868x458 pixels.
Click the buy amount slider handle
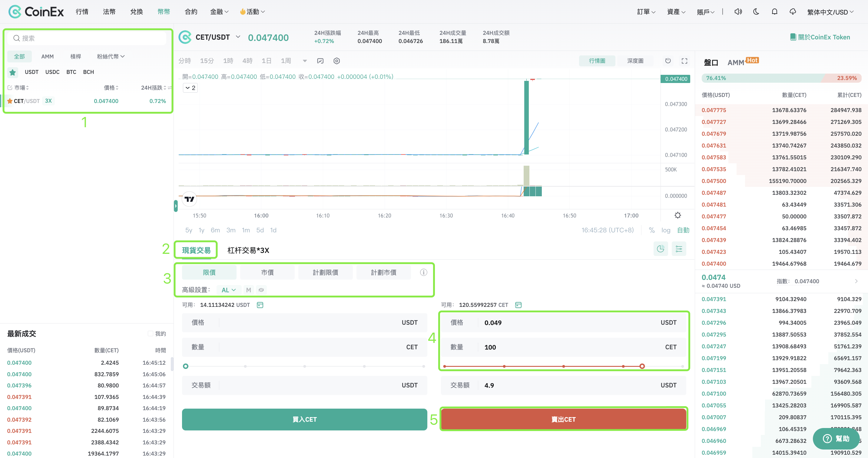185,366
